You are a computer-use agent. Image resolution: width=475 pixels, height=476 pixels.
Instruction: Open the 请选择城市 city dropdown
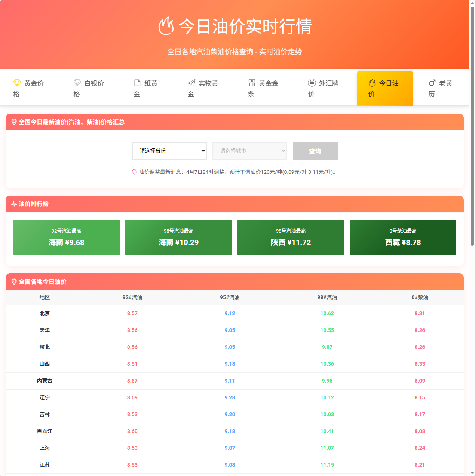[x=250, y=151]
